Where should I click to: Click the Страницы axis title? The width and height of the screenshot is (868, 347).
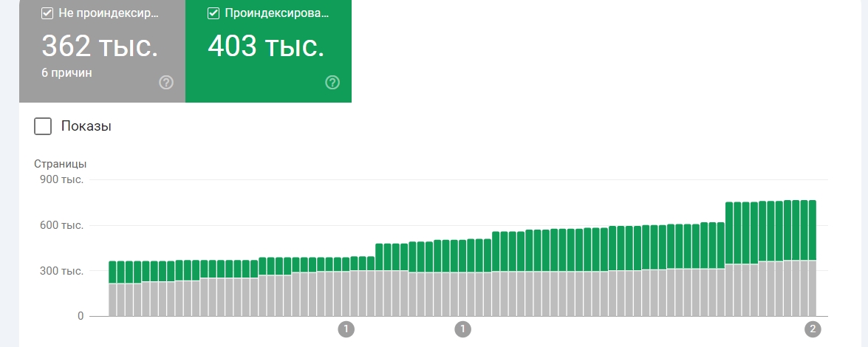60,164
